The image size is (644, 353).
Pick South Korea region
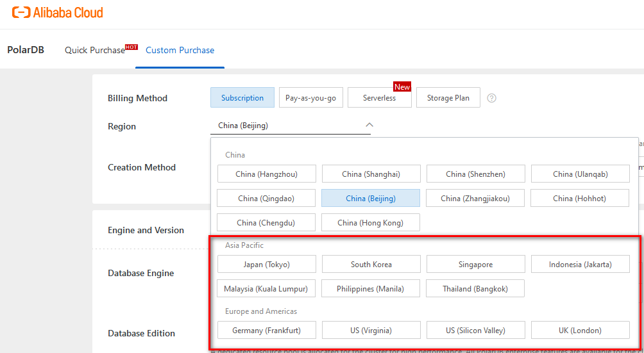371,265
